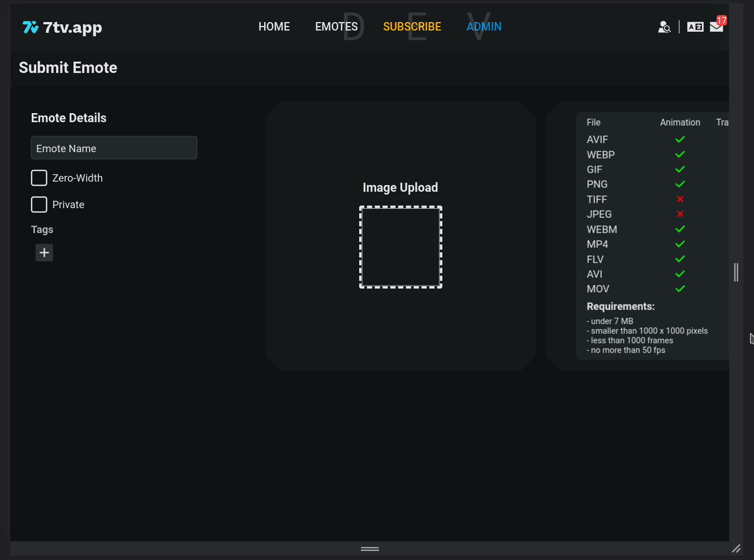
Task: Click the 'under 7 MB' requirement
Action: [x=610, y=321]
